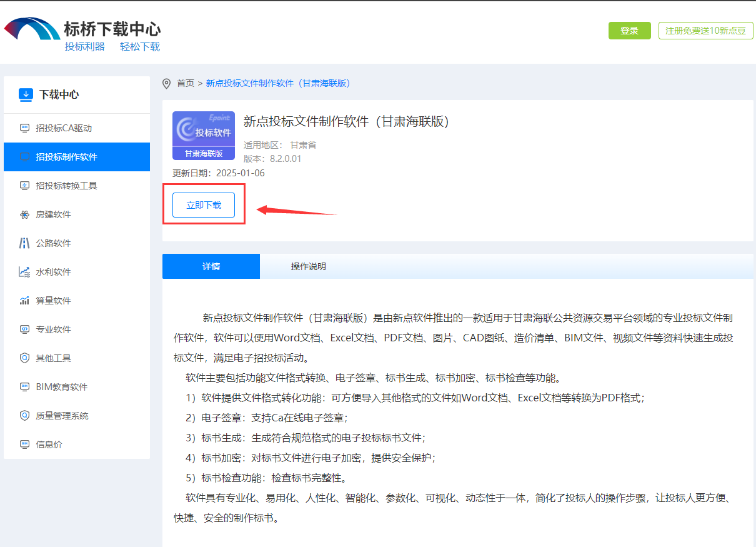
Task: Click the 质量管理系统 shield icon
Action: 24,416
